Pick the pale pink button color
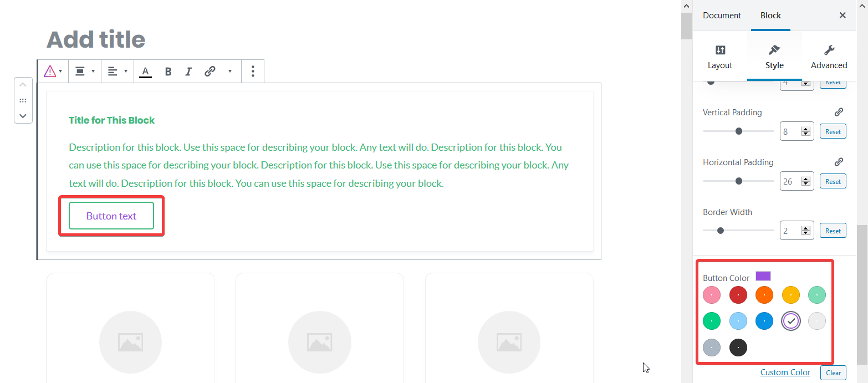Image resolution: width=868 pixels, height=383 pixels. click(712, 295)
